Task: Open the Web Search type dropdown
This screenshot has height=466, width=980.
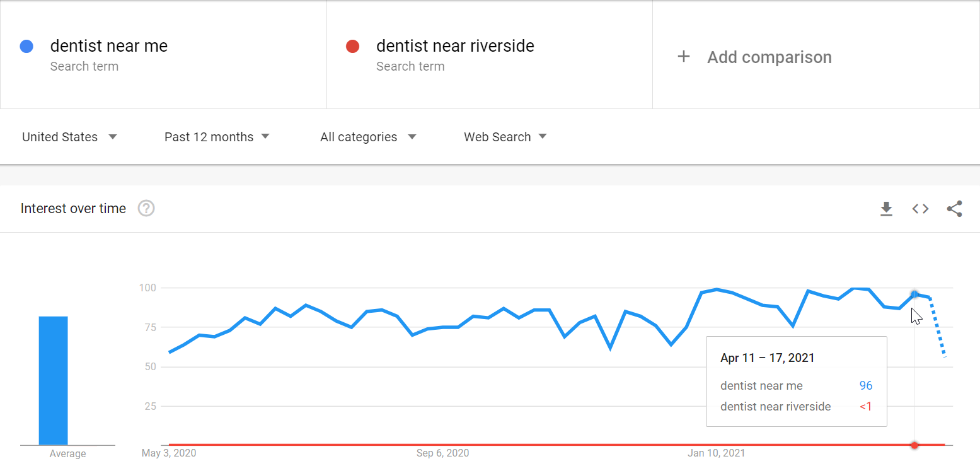Action: (x=505, y=137)
